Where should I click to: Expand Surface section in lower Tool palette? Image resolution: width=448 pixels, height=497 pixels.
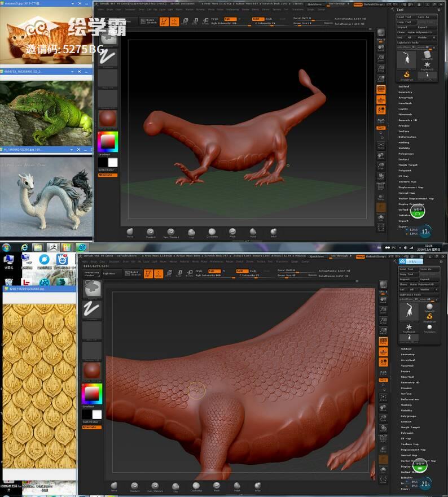point(406,394)
